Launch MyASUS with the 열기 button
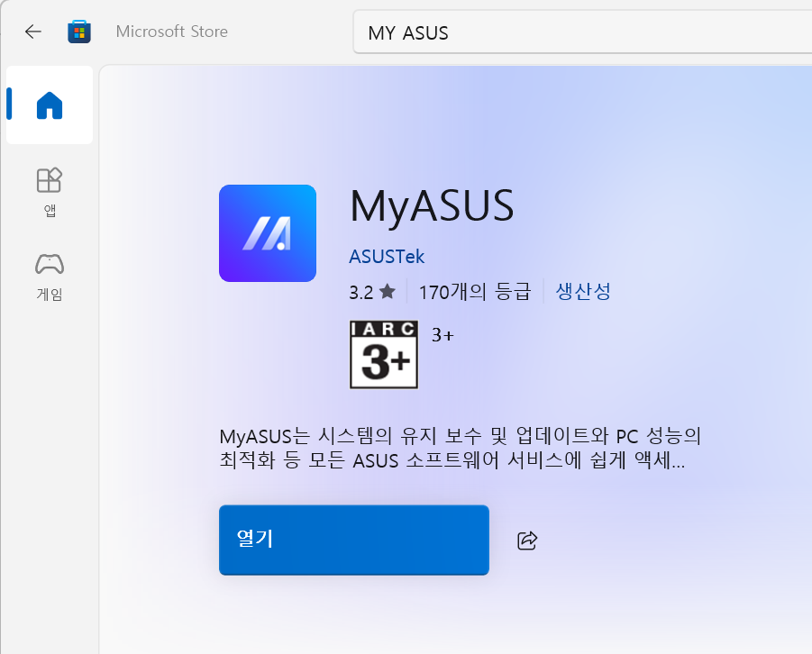The width and height of the screenshot is (812, 654). [354, 540]
